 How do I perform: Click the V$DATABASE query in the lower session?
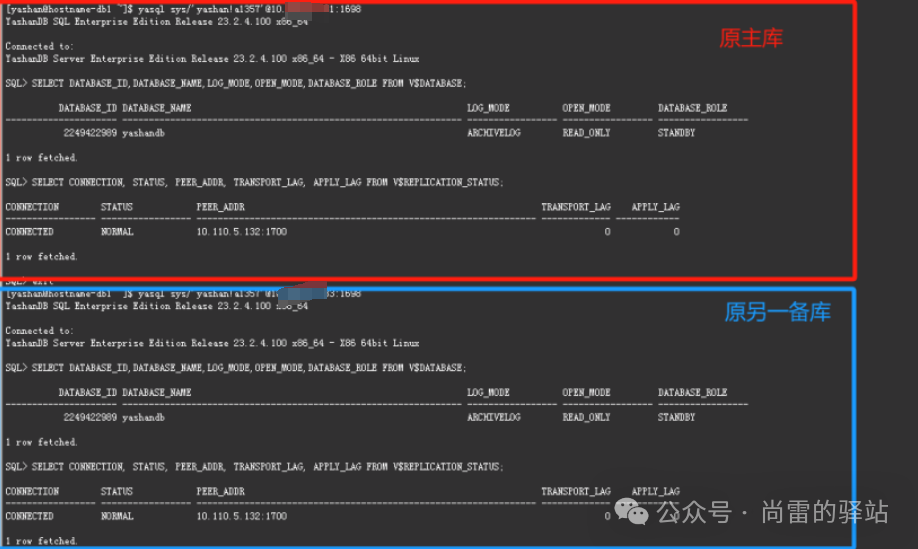click(x=249, y=368)
